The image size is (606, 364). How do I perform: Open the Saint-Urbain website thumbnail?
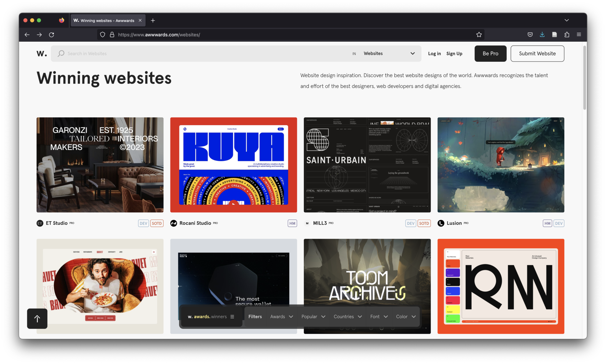coord(367,165)
